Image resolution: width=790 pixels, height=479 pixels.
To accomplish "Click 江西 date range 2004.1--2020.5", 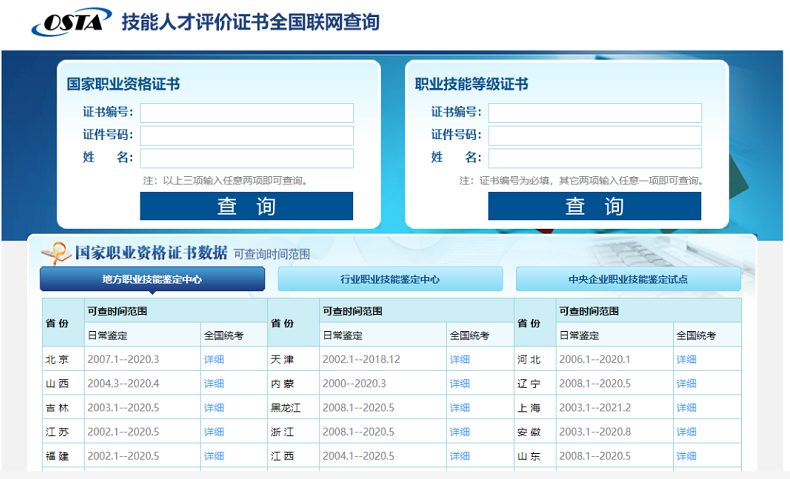I will (x=358, y=456).
